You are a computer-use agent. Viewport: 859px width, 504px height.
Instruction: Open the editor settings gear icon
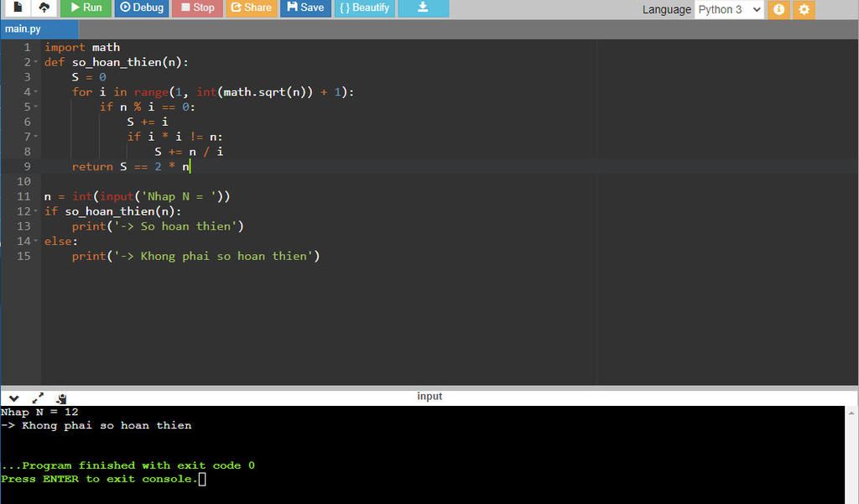pos(804,9)
